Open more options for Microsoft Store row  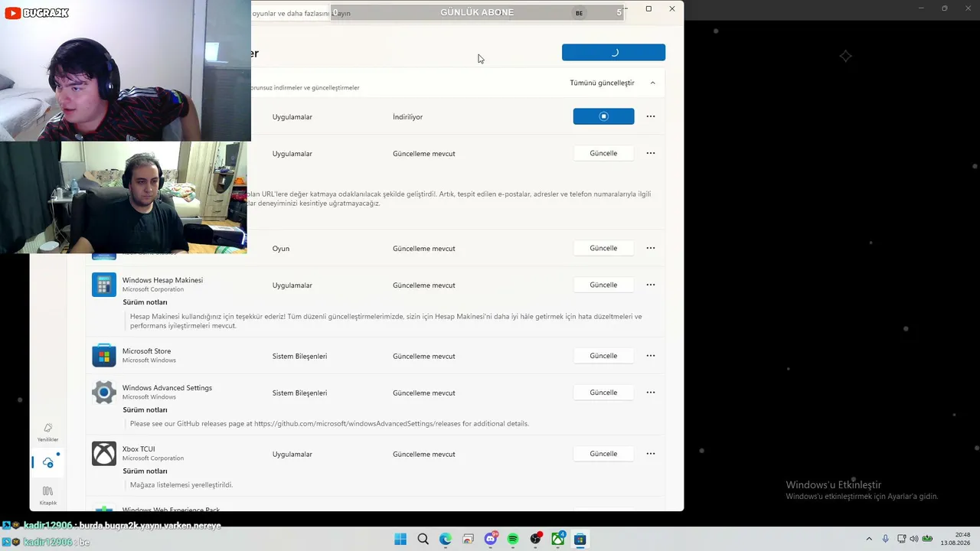(651, 356)
